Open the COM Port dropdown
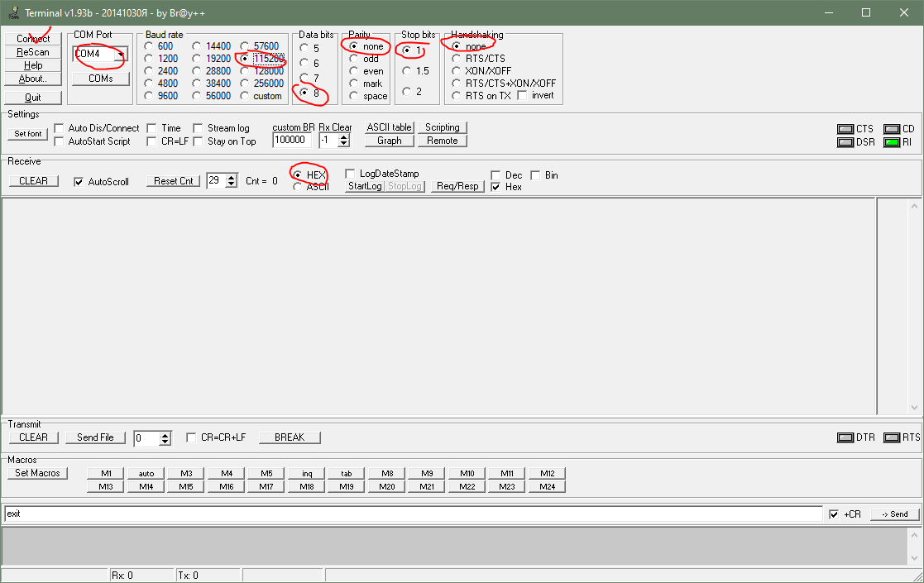 120,53
